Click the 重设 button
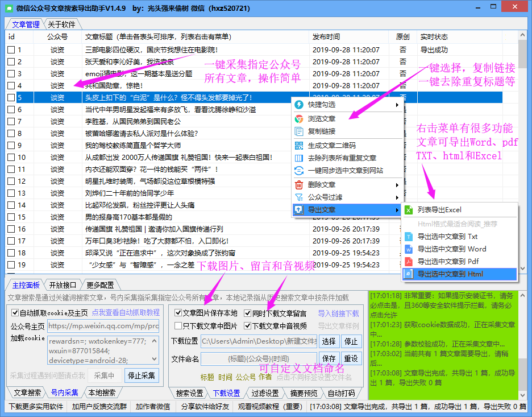Screen dimensions: 532x417 point(351,358)
